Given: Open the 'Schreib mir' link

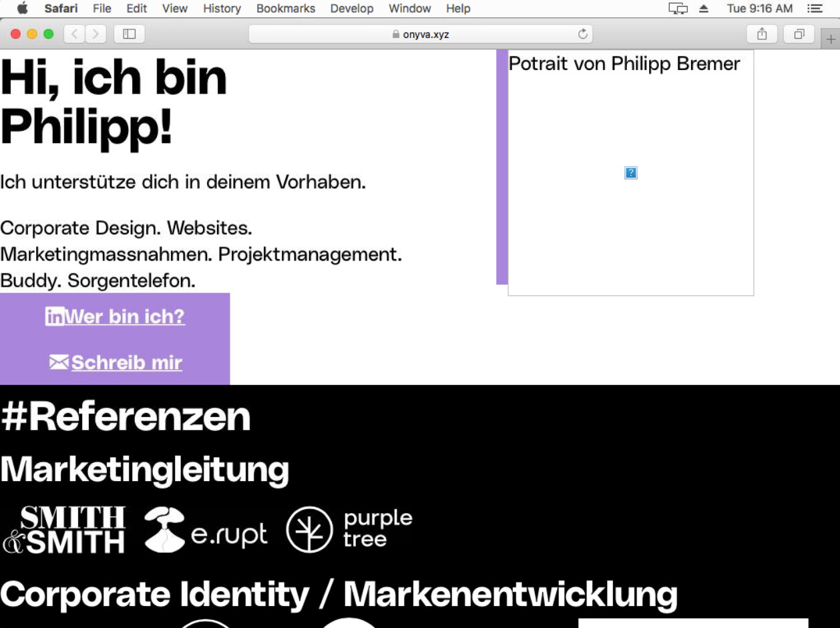Looking at the screenshot, I should click(x=127, y=363).
